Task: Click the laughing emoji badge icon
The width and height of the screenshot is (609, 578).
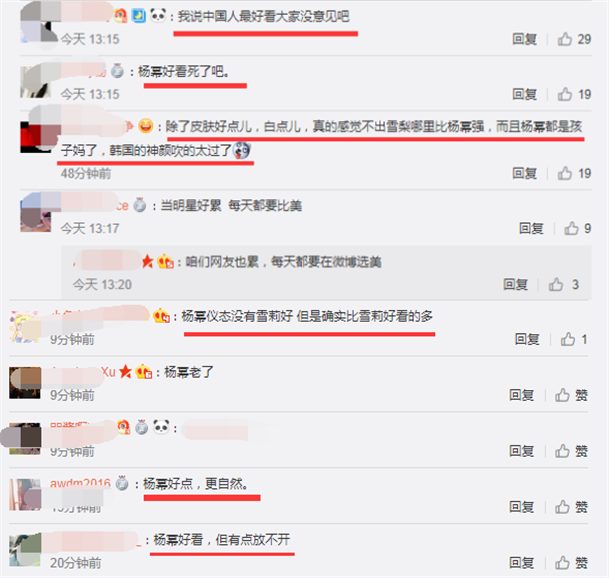Action: pos(146,126)
